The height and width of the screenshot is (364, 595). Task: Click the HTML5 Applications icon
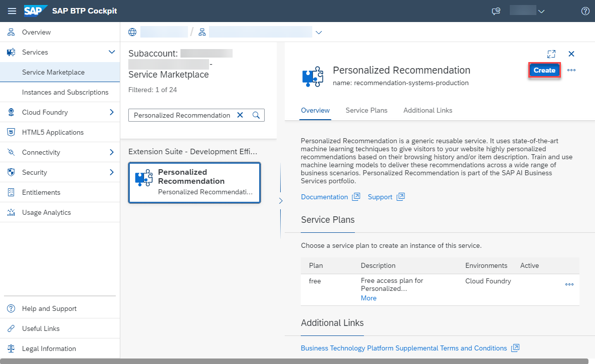pyautogui.click(x=11, y=132)
